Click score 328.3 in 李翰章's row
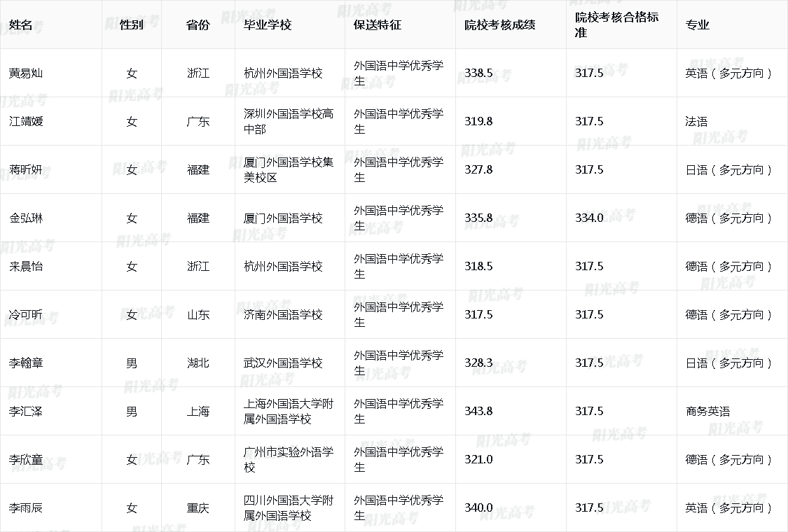Image resolution: width=788 pixels, height=532 pixels. click(478, 363)
